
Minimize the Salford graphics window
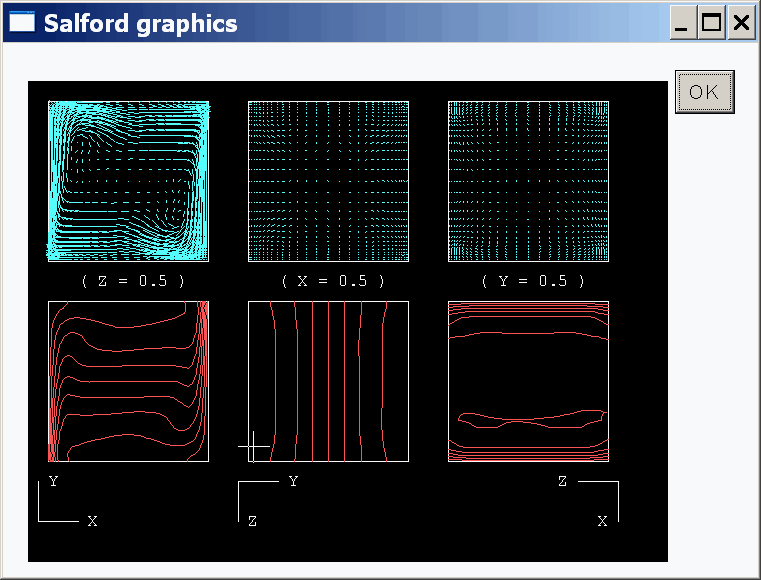(683, 22)
